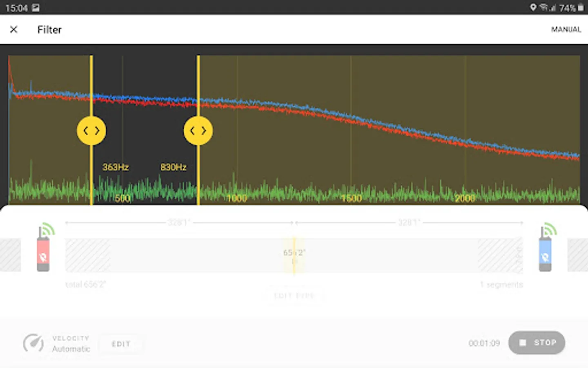Image resolution: width=588 pixels, height=368 pixels.
Task: Click the 656'2" midpoint marker on the segment bar
Action: [x=294, y=253]
